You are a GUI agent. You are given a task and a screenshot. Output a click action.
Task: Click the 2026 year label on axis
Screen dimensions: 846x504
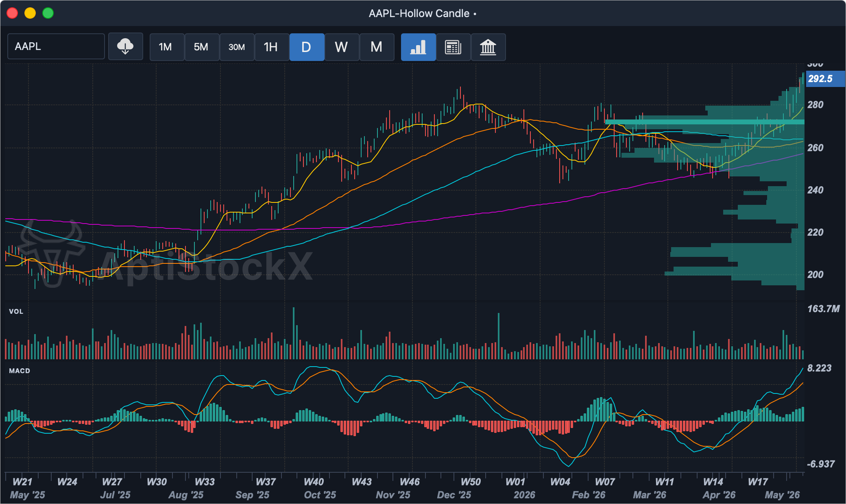pos(524,495)
